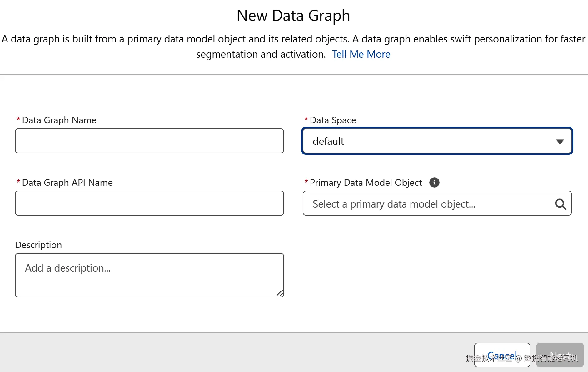Click the Data Space dropdown arrow
The width and height of the screenshot is (588, 372).
coord(560,142)
